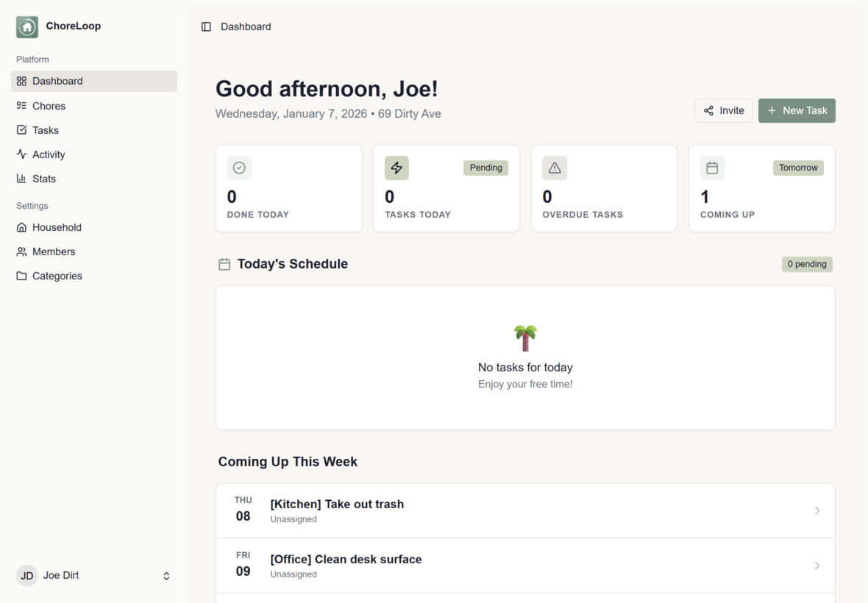The height and width of the screenshot is (603, 868).
Task: Click the palm tree emoji
Action: coord(525,338)
